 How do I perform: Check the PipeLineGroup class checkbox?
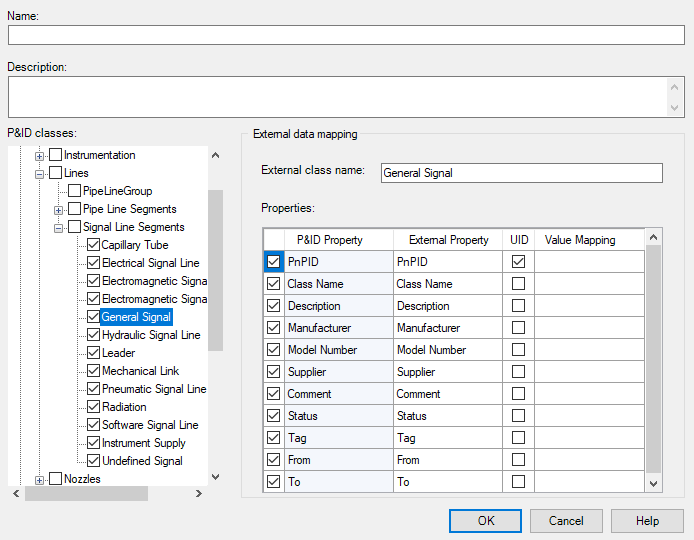[x=75, y=191]
